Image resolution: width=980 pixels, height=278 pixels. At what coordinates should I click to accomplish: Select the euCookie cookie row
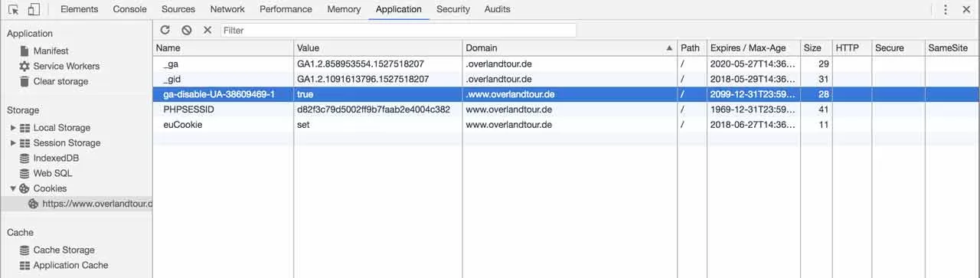pos(567,125)
